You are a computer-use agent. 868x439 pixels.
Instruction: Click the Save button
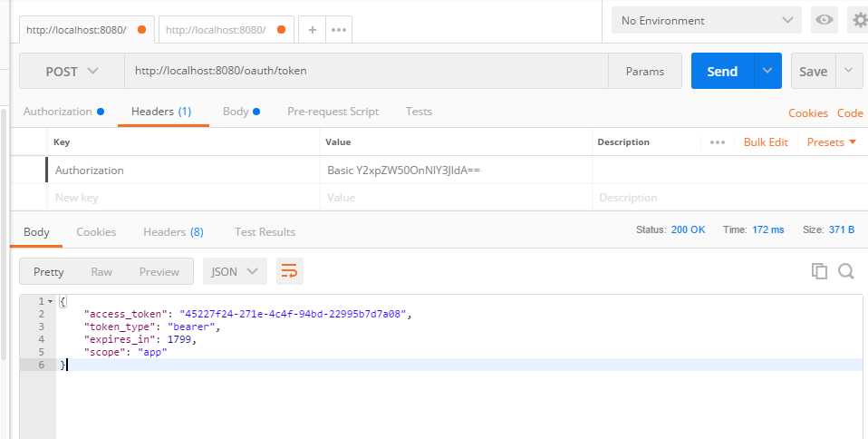(814, 71)
